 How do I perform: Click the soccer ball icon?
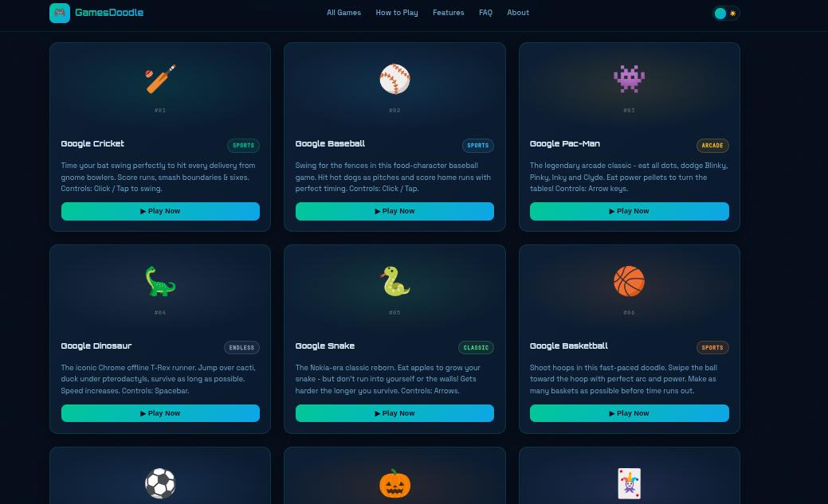160,483
